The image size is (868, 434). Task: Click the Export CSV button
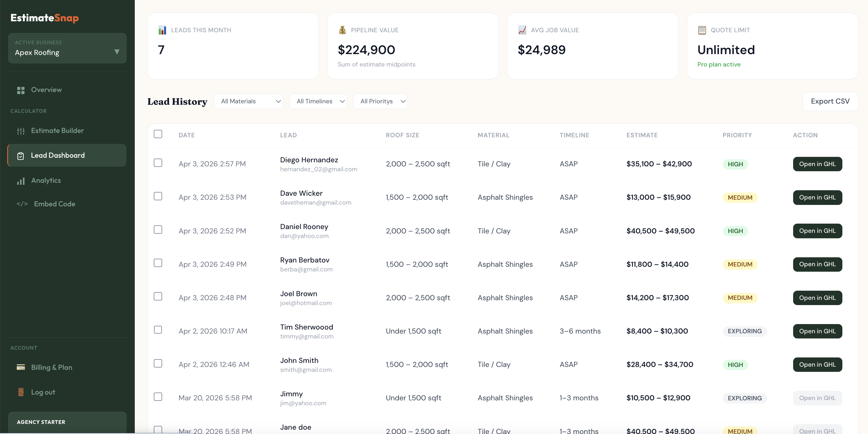(830, 101)
